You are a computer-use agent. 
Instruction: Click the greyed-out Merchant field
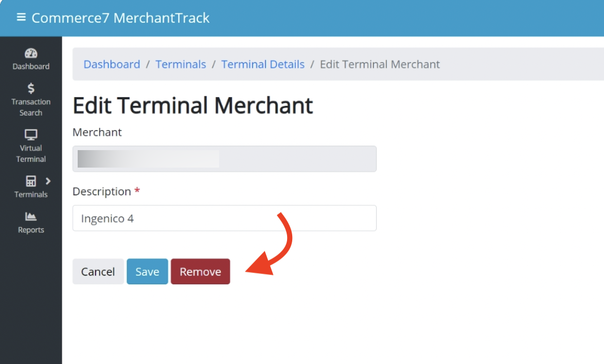click(x=224, y=159)
